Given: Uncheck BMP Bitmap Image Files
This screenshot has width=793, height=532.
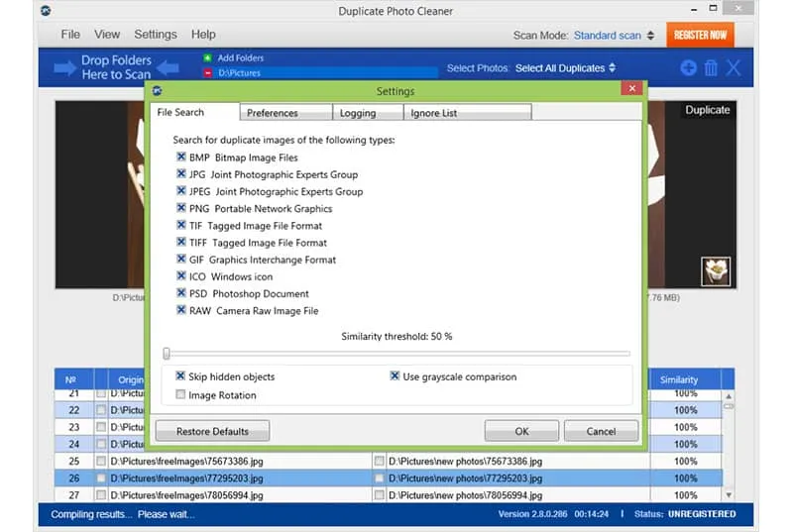Looking at the screenshot, I should click(x=180, y=158).
